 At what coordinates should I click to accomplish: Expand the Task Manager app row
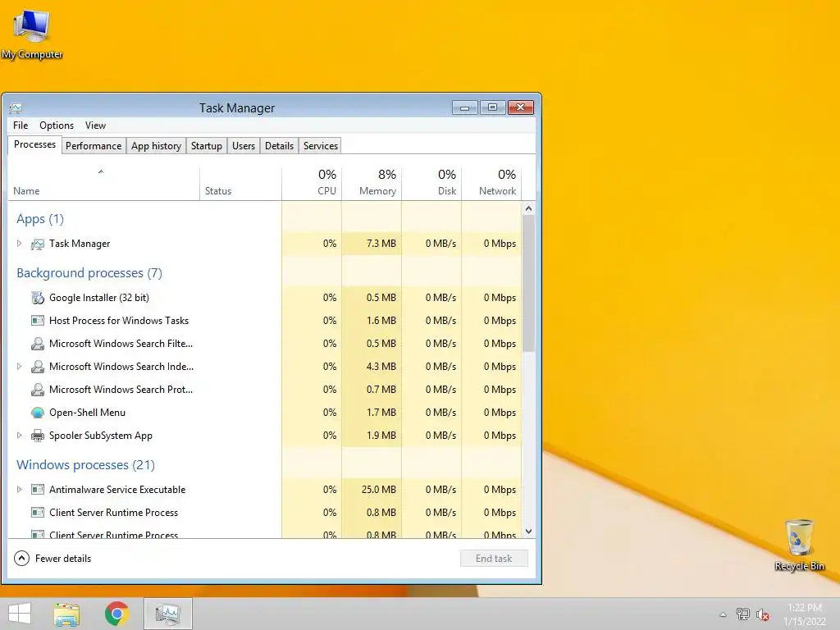20,243
